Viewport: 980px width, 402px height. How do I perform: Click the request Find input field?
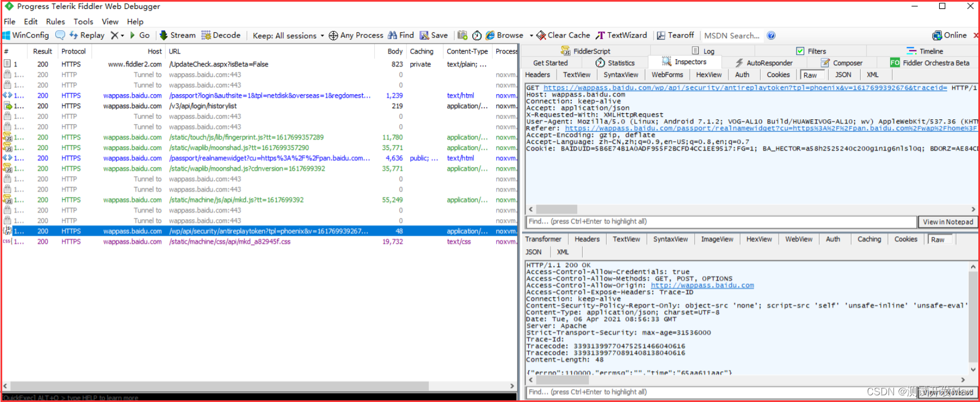(x=722, y=221)
